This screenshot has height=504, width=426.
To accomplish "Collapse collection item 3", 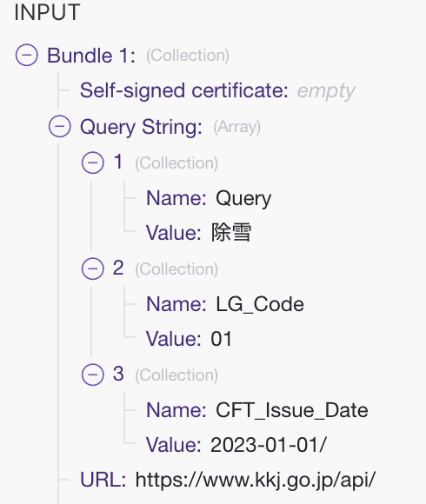I will coord(93,375).
